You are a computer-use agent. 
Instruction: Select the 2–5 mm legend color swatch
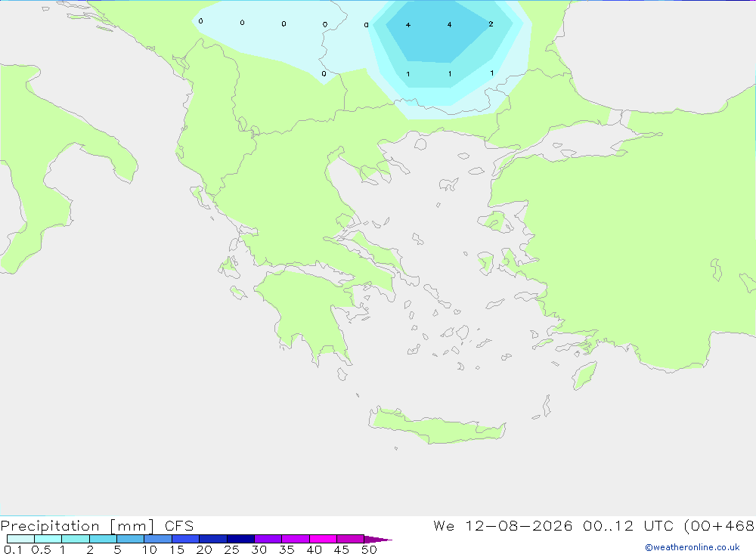point(103,539)
